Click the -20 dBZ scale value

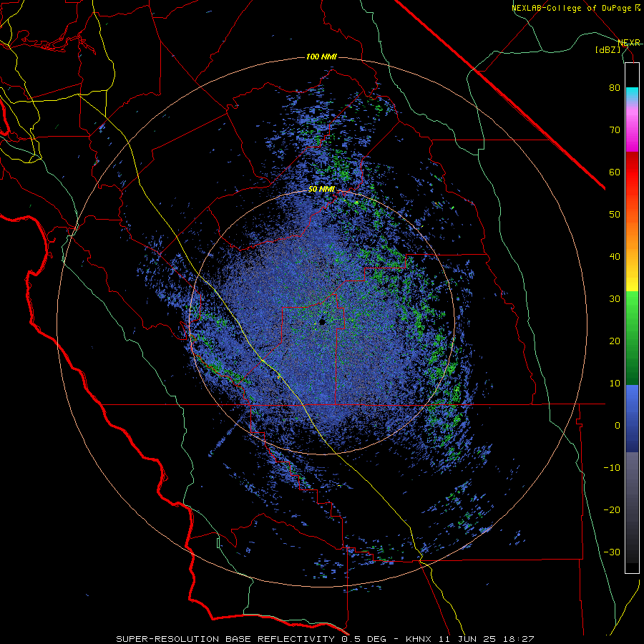point(612,510)
